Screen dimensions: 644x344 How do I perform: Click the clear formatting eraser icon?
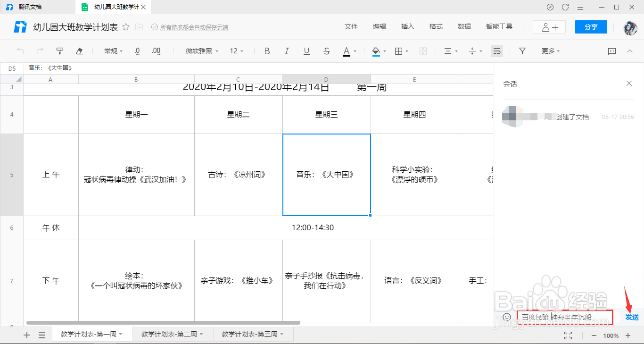pyautogui.click(x=80, y=51)
